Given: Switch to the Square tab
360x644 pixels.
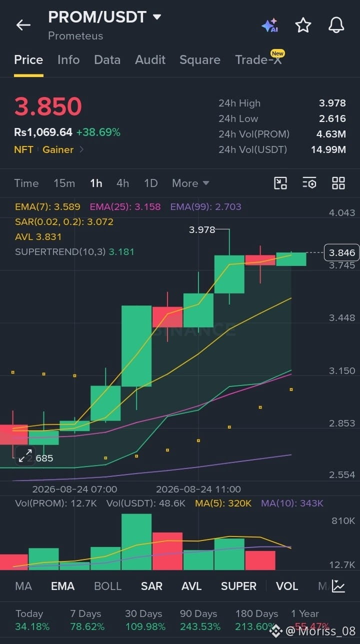Looking at the screenshot, I should [x=200, y=60].
